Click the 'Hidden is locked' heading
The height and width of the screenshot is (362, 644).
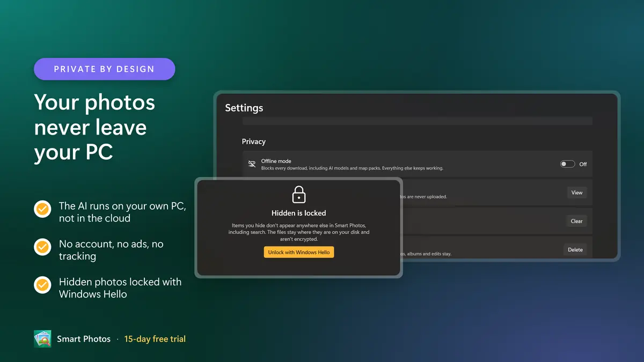[299, 213]
